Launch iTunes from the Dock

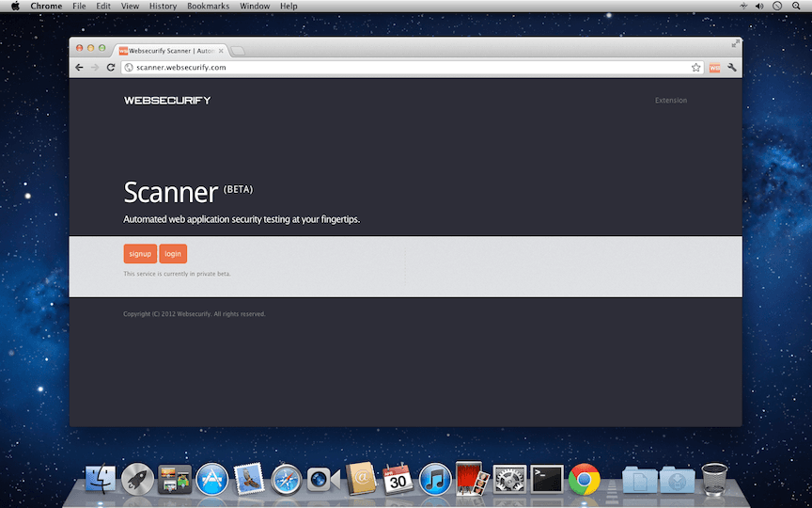pos(435,479)
